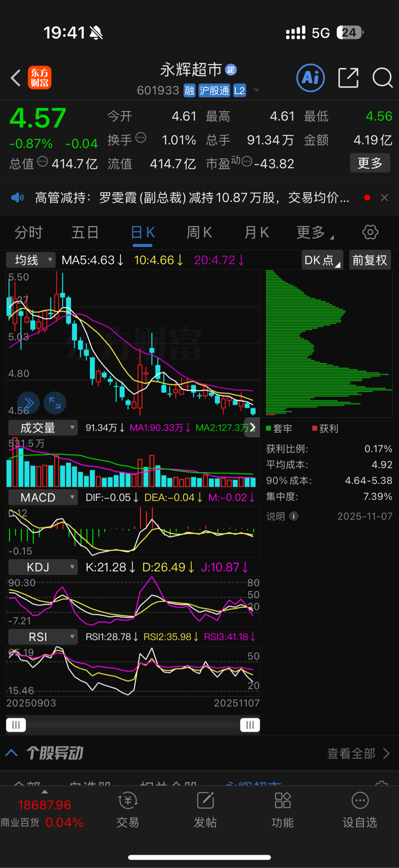The height and width of the screenshot is (868, 399).
Task: Tap the chip distribution histogram
Action: coord(329,343)
